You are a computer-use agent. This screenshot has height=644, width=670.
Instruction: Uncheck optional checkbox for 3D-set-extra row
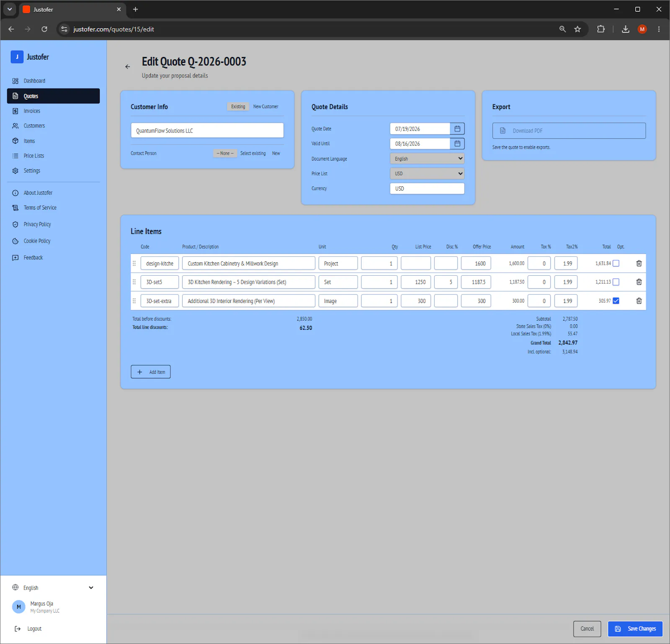coord(616,301)
